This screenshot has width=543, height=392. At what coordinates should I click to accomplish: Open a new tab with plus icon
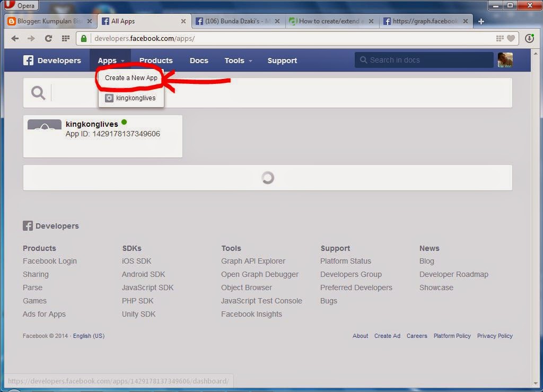pos(481,21)
